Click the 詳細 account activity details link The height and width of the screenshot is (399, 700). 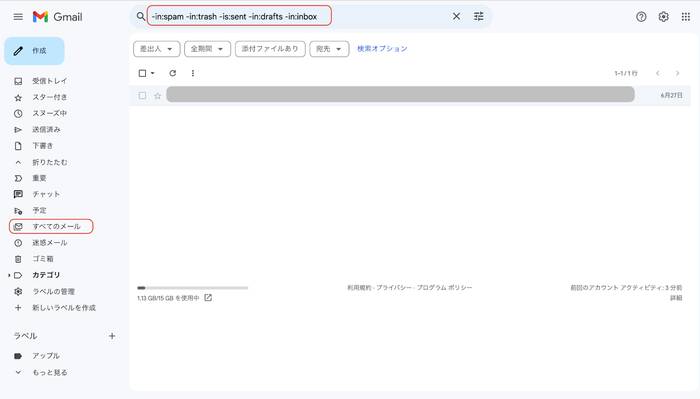pos(676,298)
